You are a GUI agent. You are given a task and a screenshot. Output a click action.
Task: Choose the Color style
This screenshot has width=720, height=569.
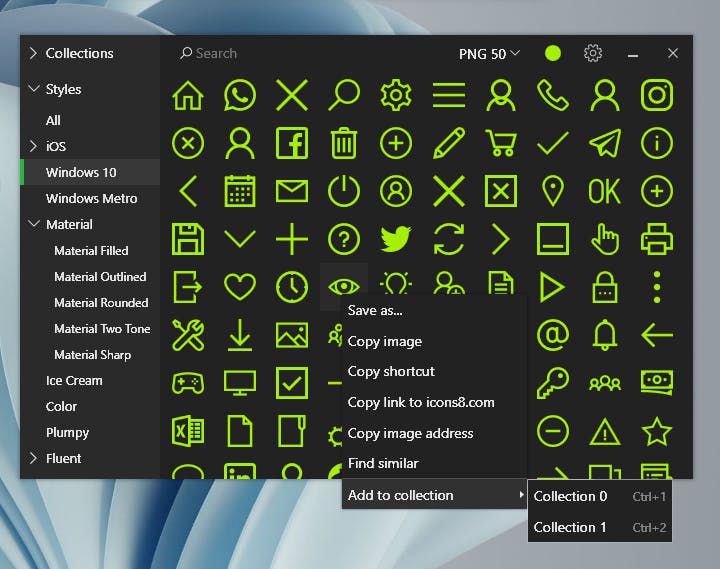click(x=90, y=406)
